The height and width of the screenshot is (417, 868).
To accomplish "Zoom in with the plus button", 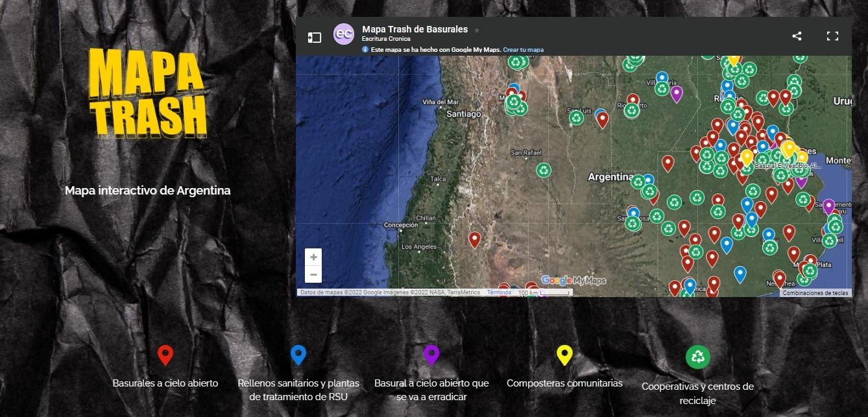I will 313,257.
